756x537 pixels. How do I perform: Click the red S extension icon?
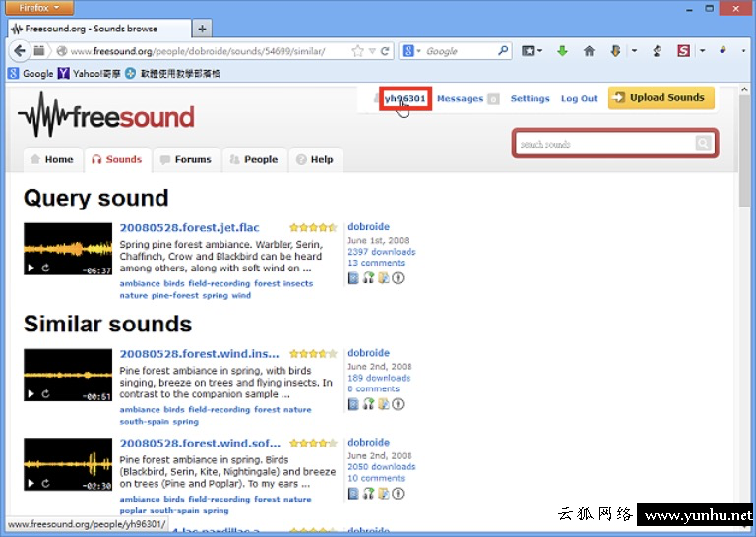[683, 50]
